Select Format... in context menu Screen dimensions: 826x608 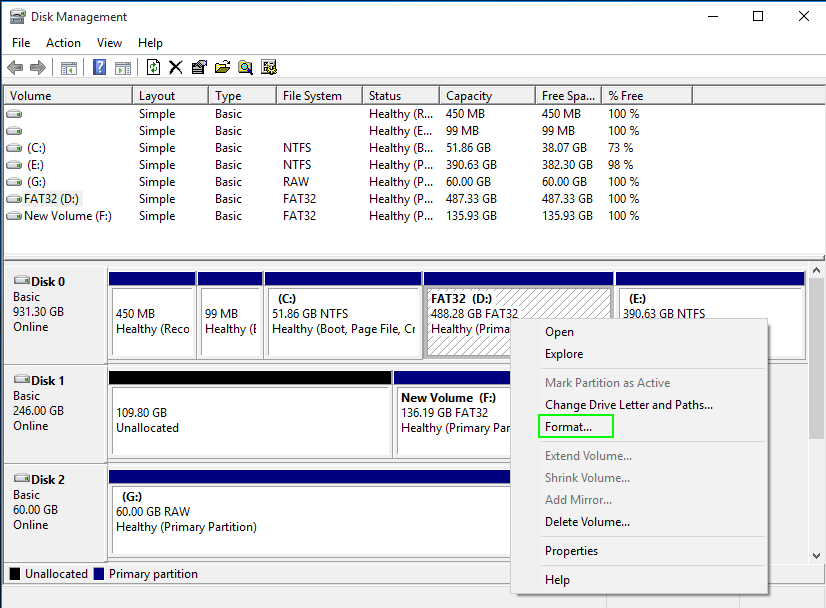(568, 427)
